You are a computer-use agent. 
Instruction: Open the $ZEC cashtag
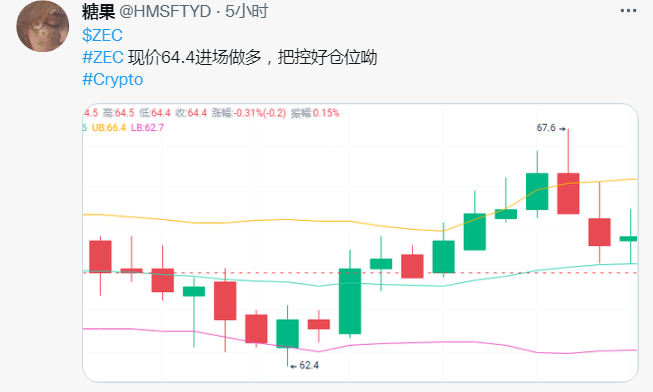coord(102,35)
